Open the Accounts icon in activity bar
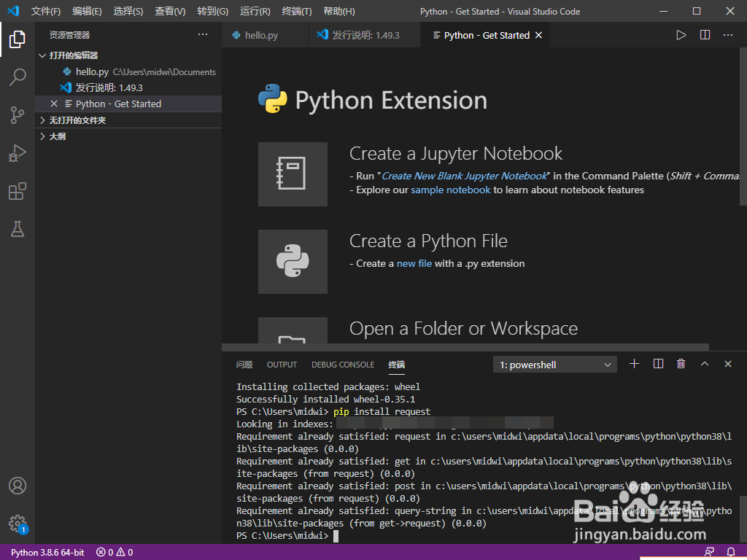 coord(18,485)
